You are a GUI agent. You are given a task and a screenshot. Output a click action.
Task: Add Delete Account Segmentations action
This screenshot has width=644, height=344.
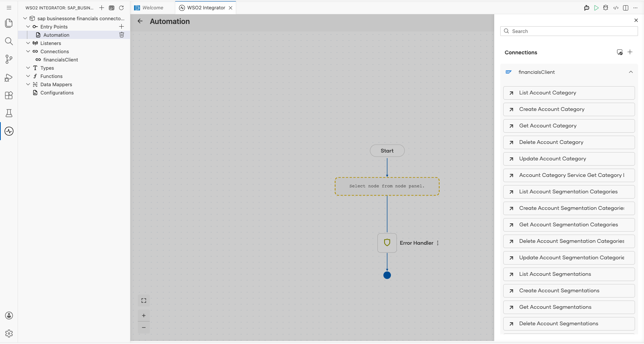point(569,324)
